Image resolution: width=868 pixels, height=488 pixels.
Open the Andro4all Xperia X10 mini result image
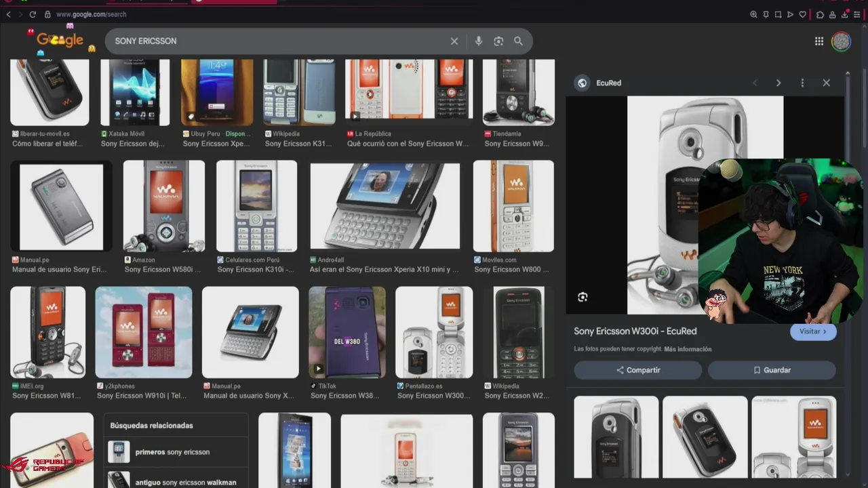coord(384,206)
